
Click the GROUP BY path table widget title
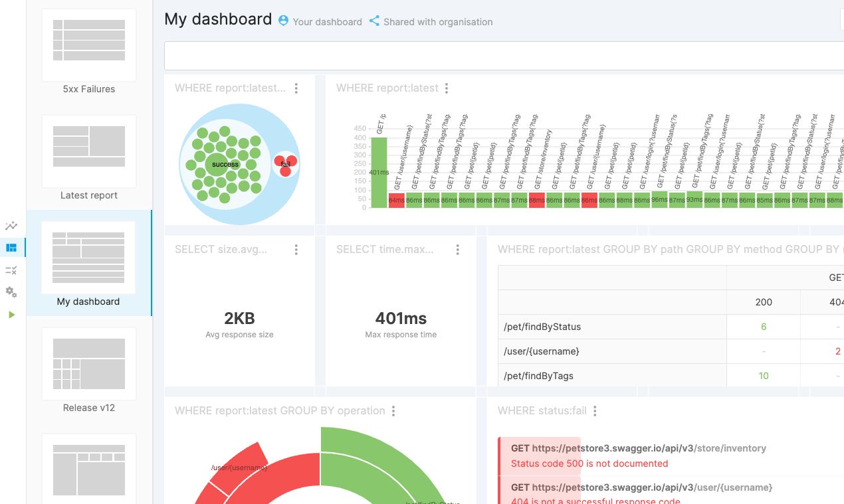click(671, 250)
